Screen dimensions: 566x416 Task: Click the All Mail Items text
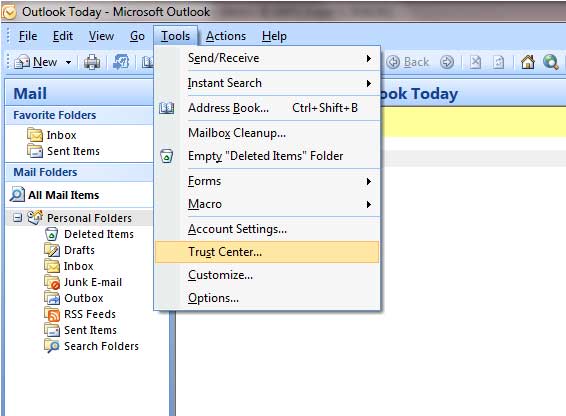click(64, 195)
